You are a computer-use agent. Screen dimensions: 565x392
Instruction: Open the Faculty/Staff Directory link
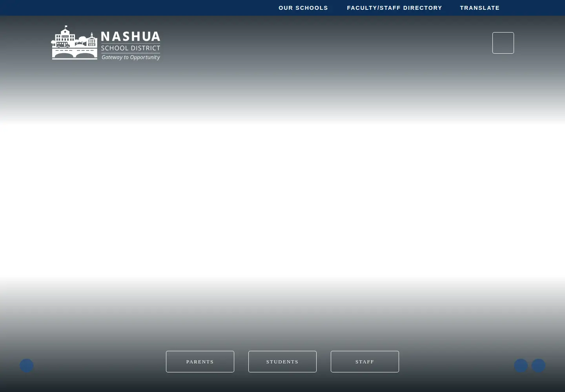pyautogui.click(x=394, y=8)
